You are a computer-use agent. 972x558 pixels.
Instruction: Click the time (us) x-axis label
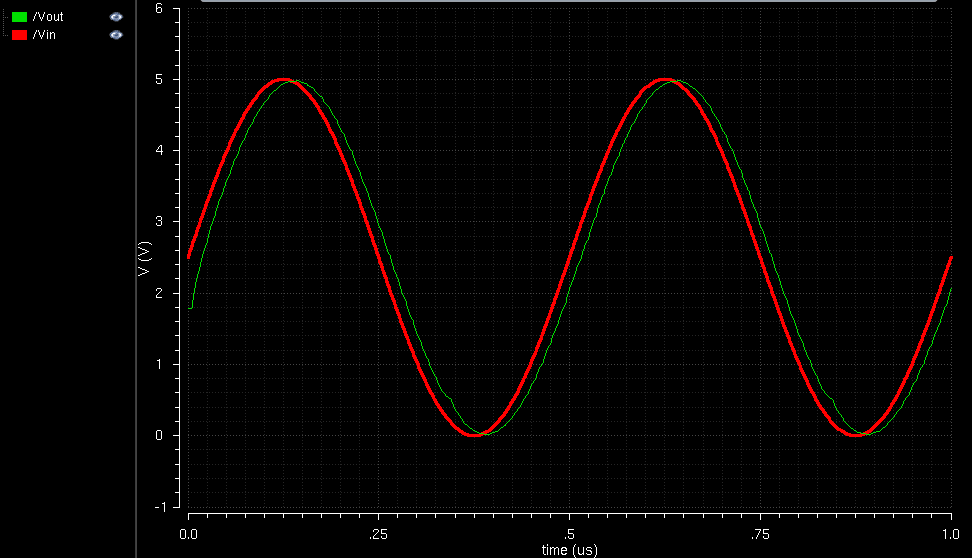[x=570, y=550]
